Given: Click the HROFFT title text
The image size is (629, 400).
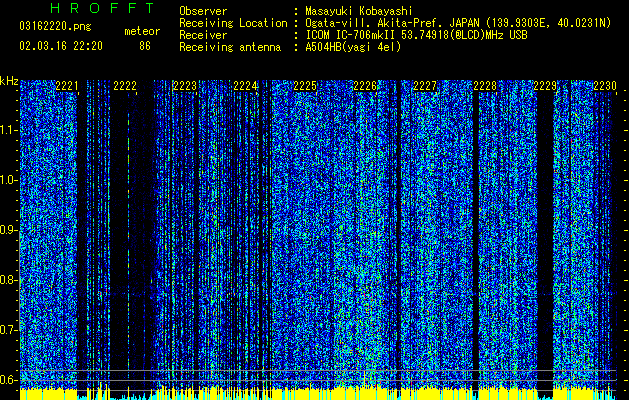Looking at the screenshot, I should [103, 8].
